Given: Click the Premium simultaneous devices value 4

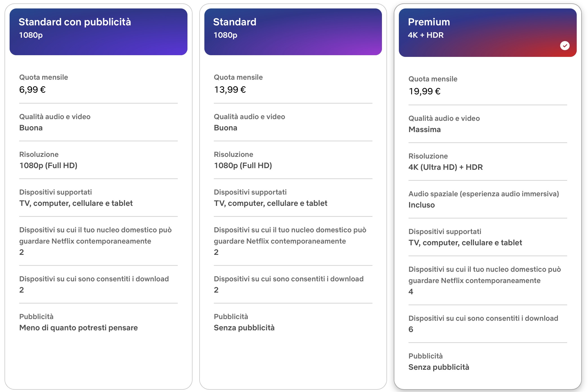Looking at the screenshot, I should click(411, 292).
